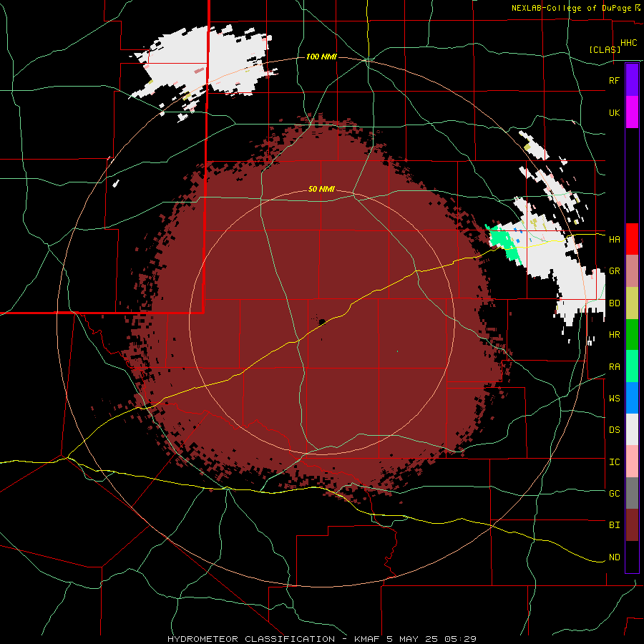
Task: Click the 'HHC' product code text
Action: point(628,42)
